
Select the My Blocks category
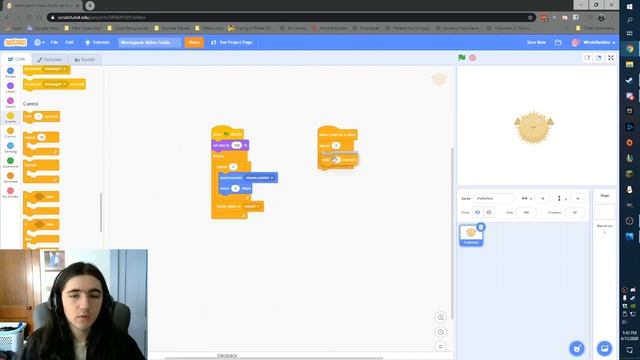click(x=10, y=193)
